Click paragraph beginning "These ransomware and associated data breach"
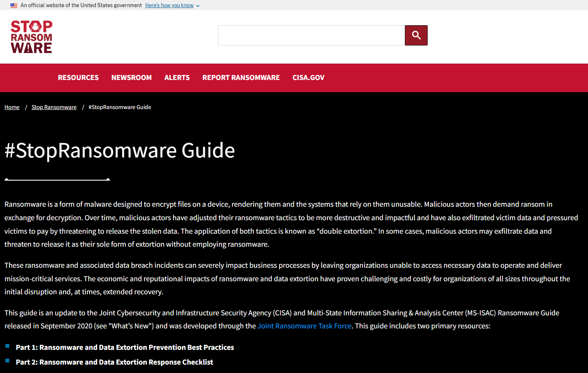The image size is (588, 373). tap(287, 279)
